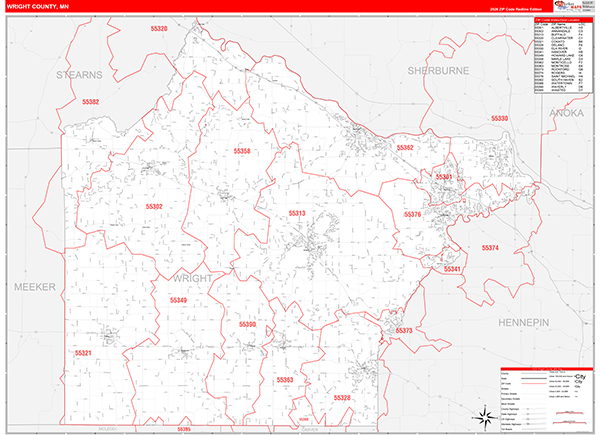Click the STEARNS county label

click(x=79, y=75)
